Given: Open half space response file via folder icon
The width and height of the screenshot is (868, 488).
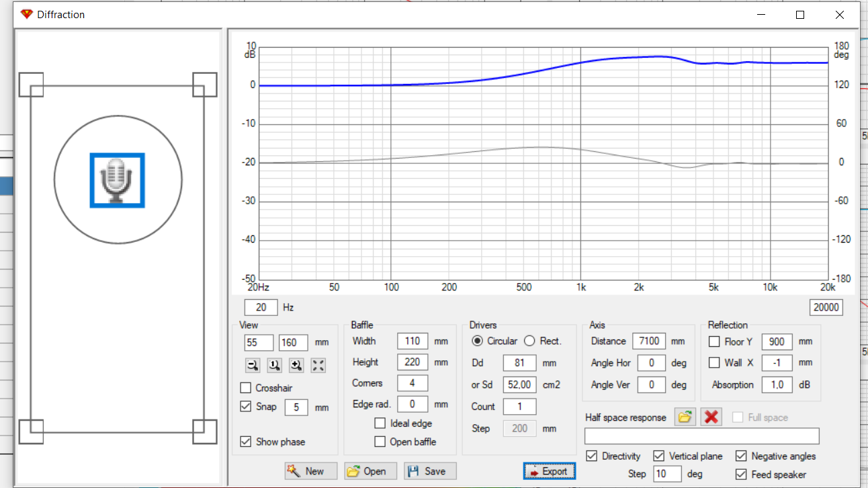Looking at the screenshot, I should 685,417.
